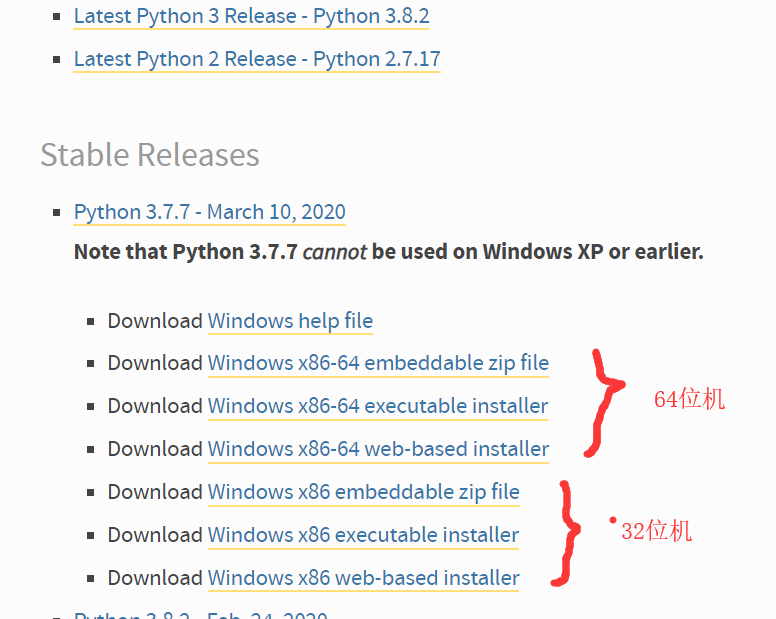Viewport: 776px width, 619px height.
Task: Click the bullet beside Python 3.7.7 entry
Action: [x=58, y=213]
